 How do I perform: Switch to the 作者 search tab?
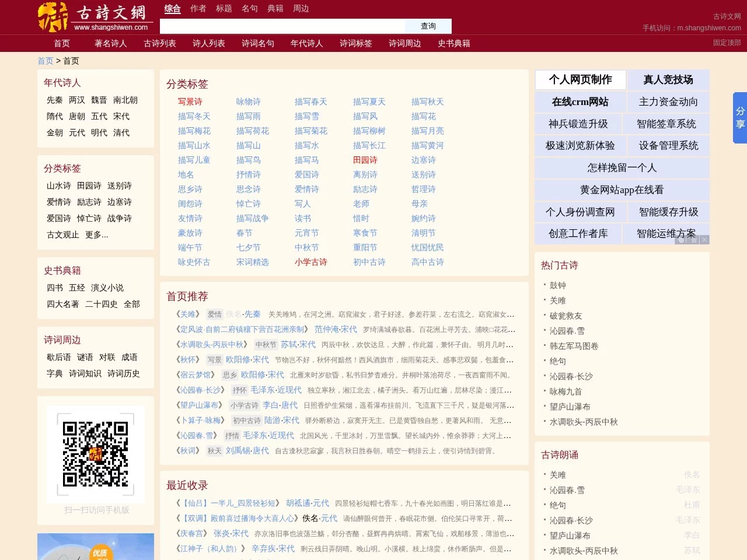click(x=198, y=9)
